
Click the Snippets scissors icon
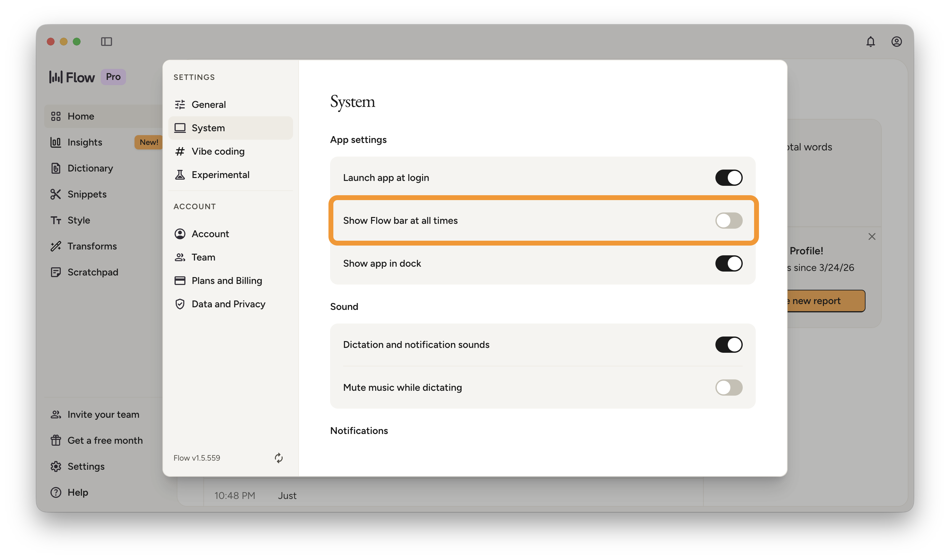coord(56,194)
